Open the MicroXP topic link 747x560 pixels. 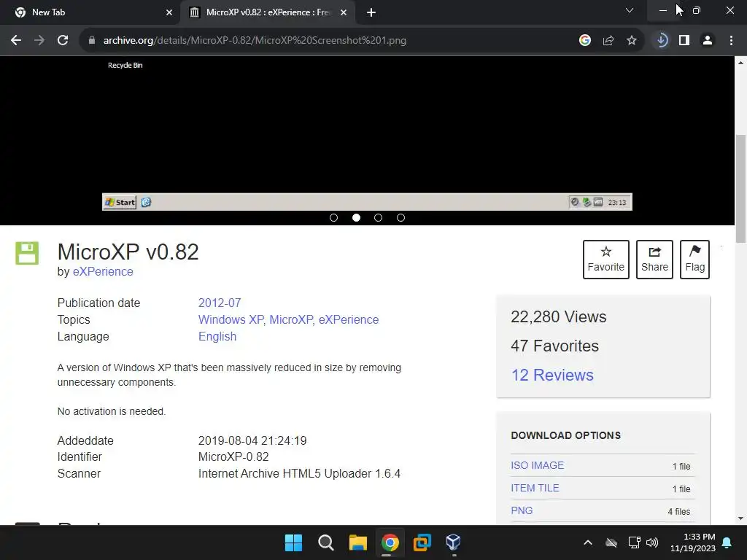click(x=291, y=319)
